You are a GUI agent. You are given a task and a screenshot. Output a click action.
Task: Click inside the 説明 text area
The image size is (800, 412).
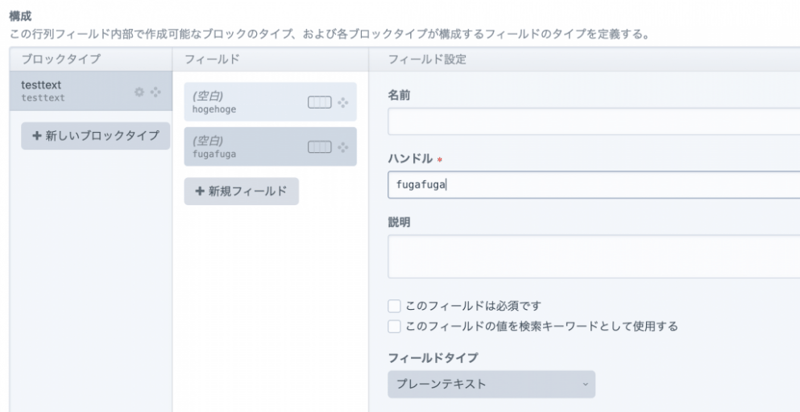(592, 257)
